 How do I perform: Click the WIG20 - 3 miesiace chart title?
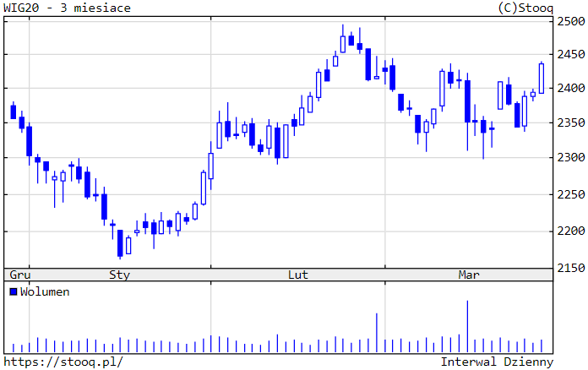click(x=67, y=8)
